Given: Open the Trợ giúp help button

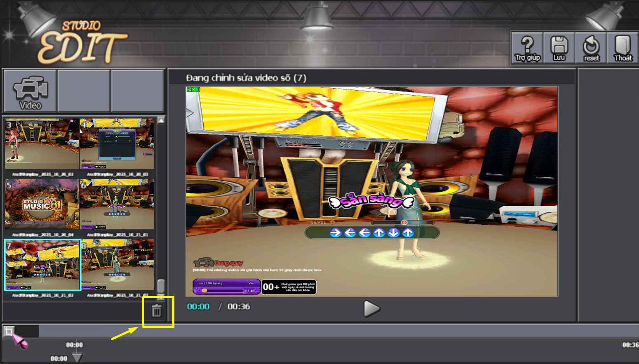Looking at the screenshot, I should [527, 48].
